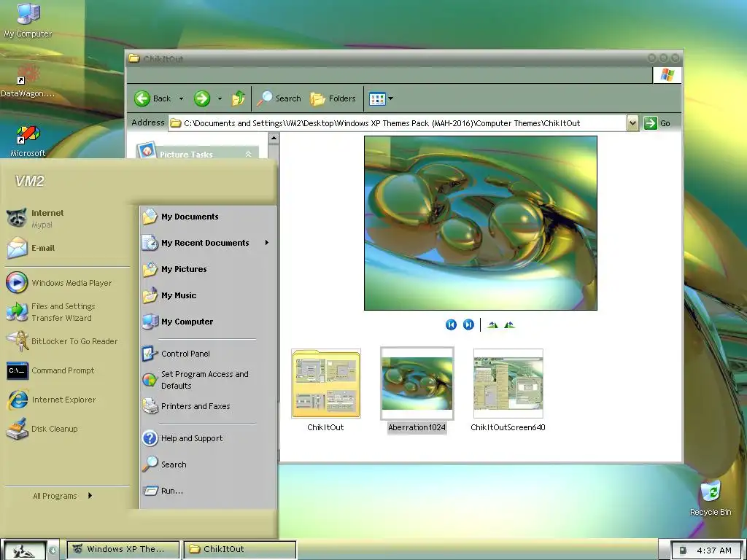Open My Computer desktop icon
This screenshot has height=560, width=747.
[x=28, y=20]
